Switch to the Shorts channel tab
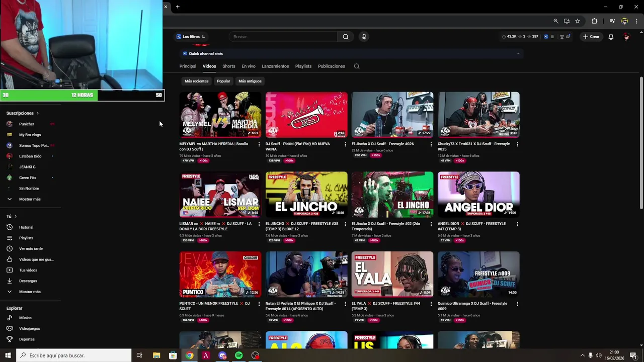The image size is (644, 362). (229, 66)
